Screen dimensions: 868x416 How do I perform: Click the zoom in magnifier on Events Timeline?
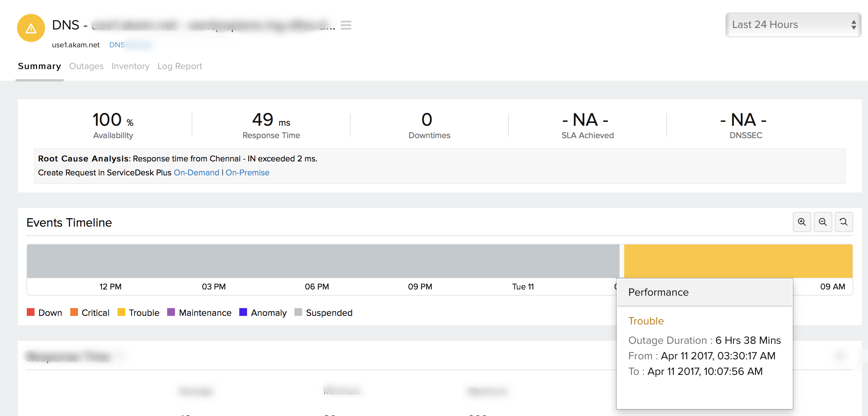802,222
